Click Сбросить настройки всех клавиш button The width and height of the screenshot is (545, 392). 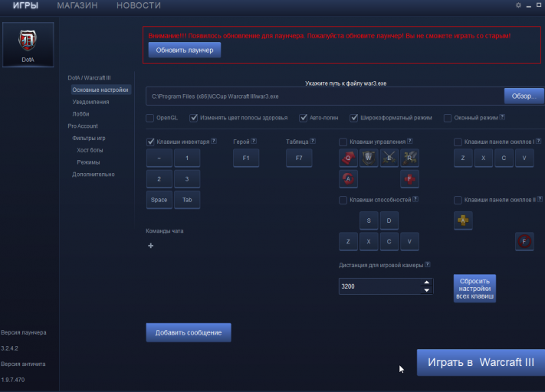tap(474, 289)
